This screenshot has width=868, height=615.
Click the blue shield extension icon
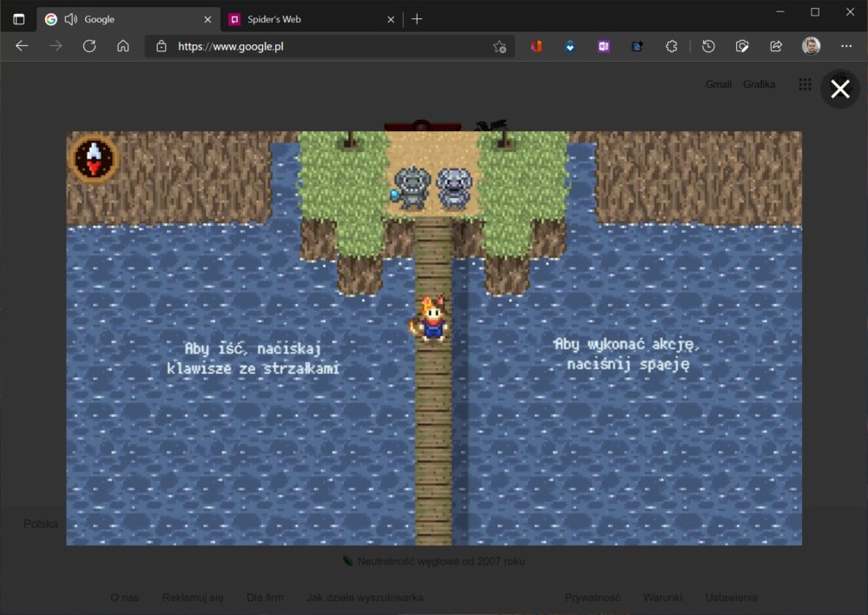[569, 47]
